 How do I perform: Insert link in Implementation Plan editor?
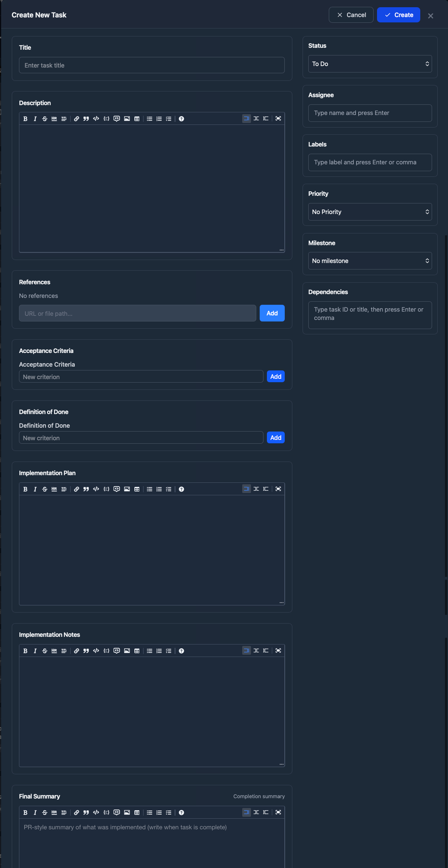coord(77,489)
